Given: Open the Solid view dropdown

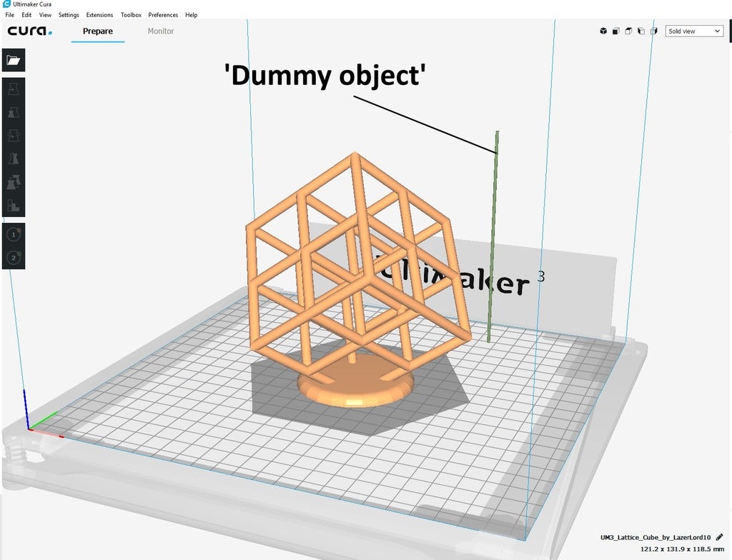Looking at the screenshot, I should (x=694, y=31).
